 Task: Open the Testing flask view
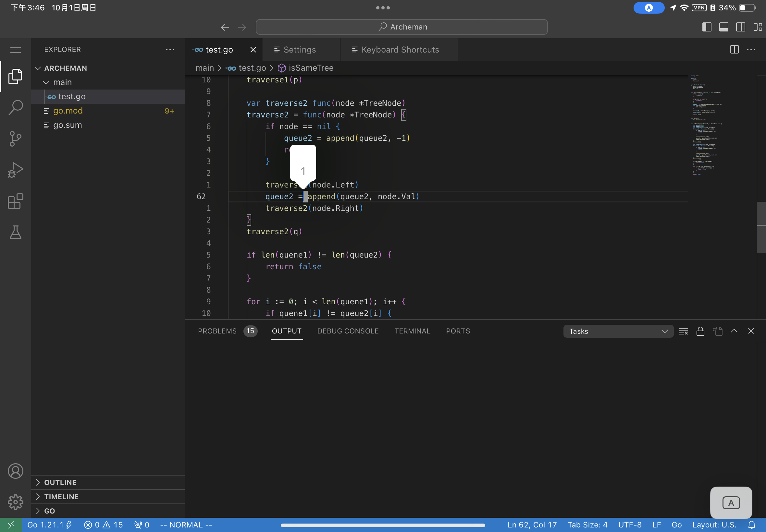(x=15, y=232)
